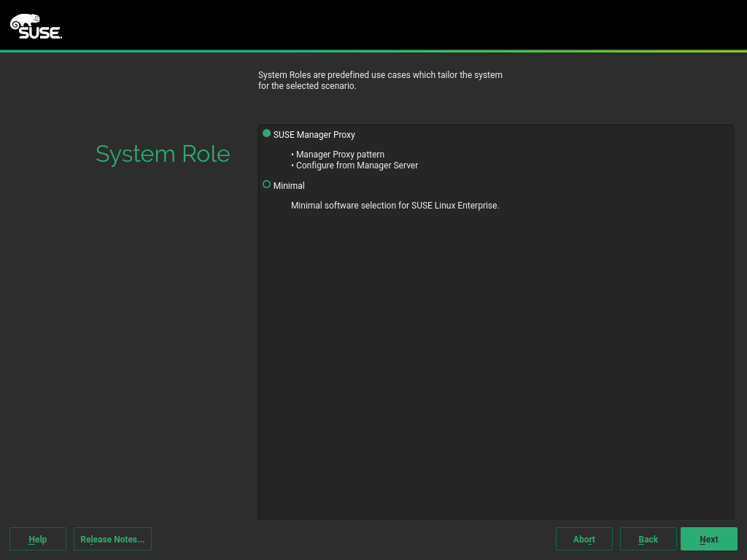Click the System Role heading text
The height and width of the screenshot is (560, 747).
pos(163,154)
